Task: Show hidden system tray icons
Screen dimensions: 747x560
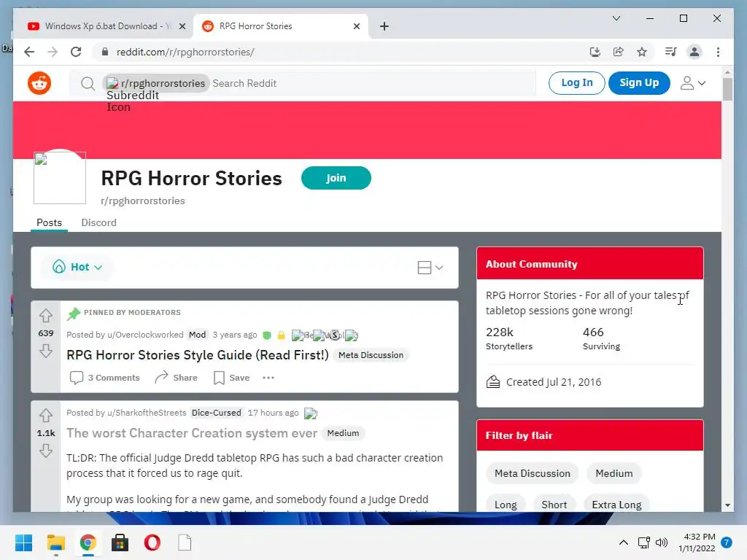Action: (x=623, y=542)
